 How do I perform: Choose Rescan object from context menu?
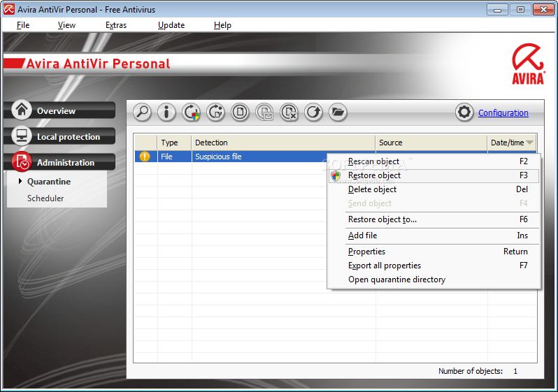coord(434,161)
